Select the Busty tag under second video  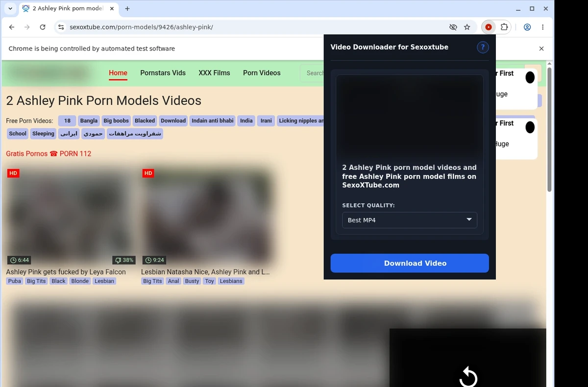click(x=192, y=281)
